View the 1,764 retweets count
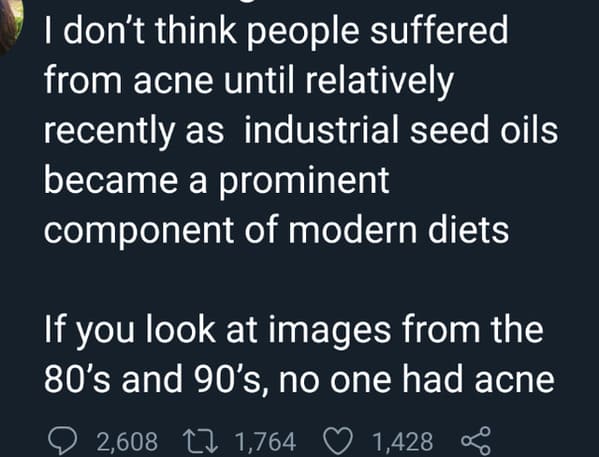This screenshot has height=457, width=599. 266,442
